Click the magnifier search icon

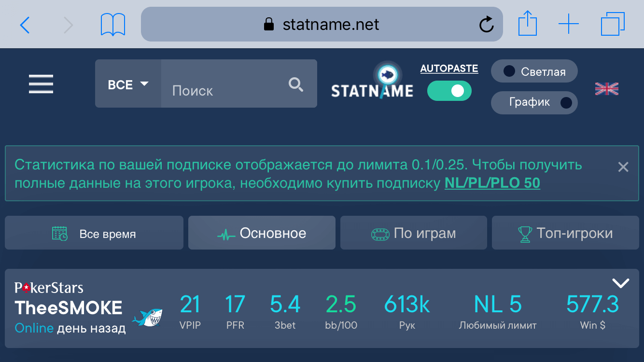click(296, 84)
